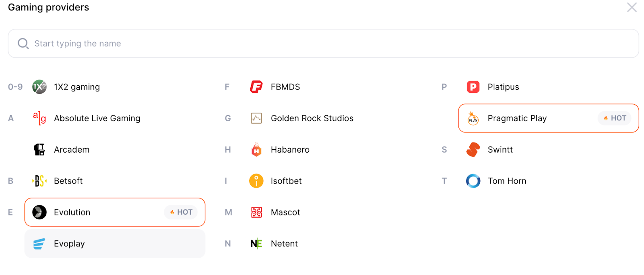Click the Golden Rock Studios icon

tap(256, 118)
